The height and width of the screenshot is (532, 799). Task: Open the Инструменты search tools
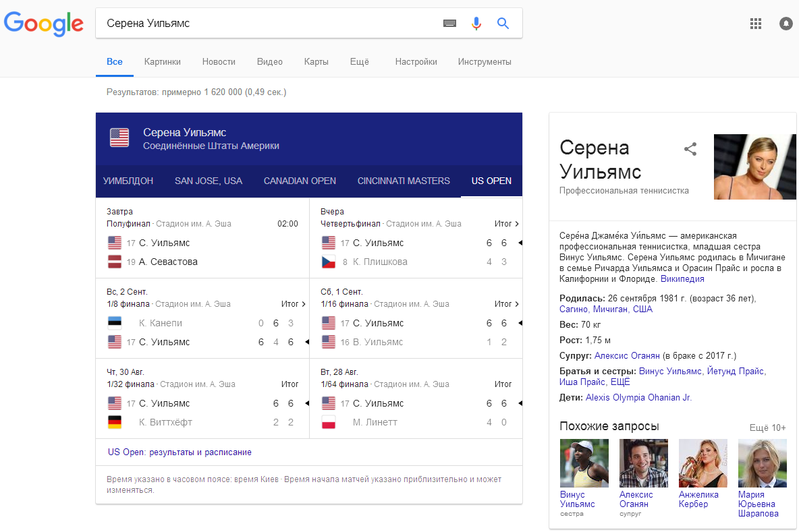click(x=484, y=61)
